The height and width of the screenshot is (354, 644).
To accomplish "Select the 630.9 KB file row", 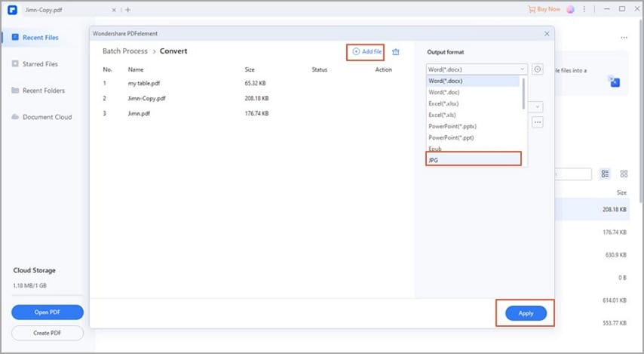I will 591,255.
